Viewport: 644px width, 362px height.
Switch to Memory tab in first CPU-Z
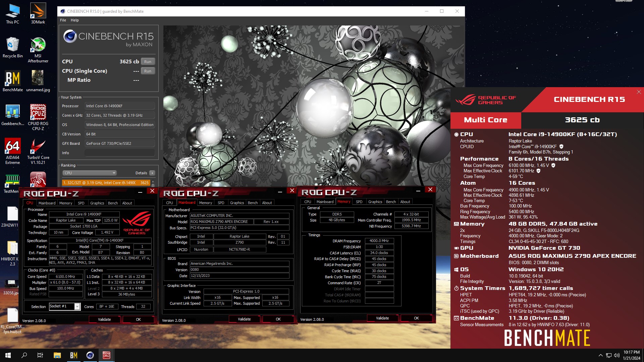pos(66,203)
